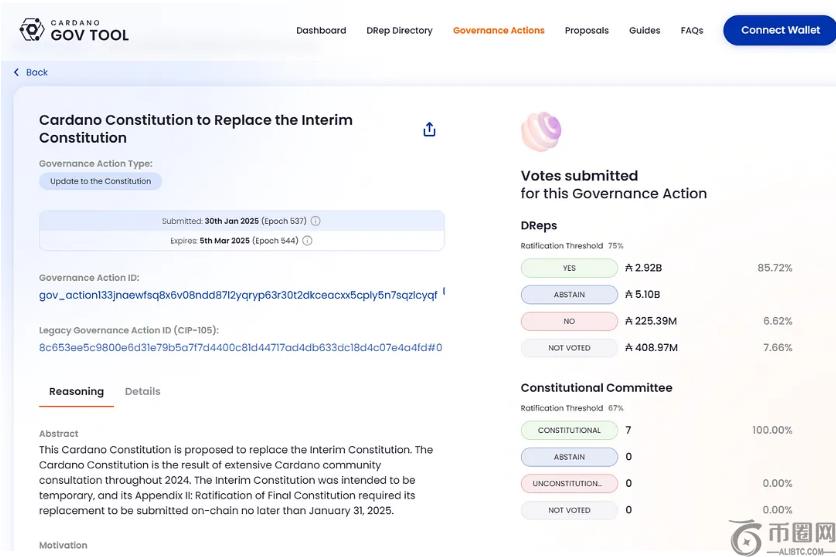Select the Reasoning tab

76,391
